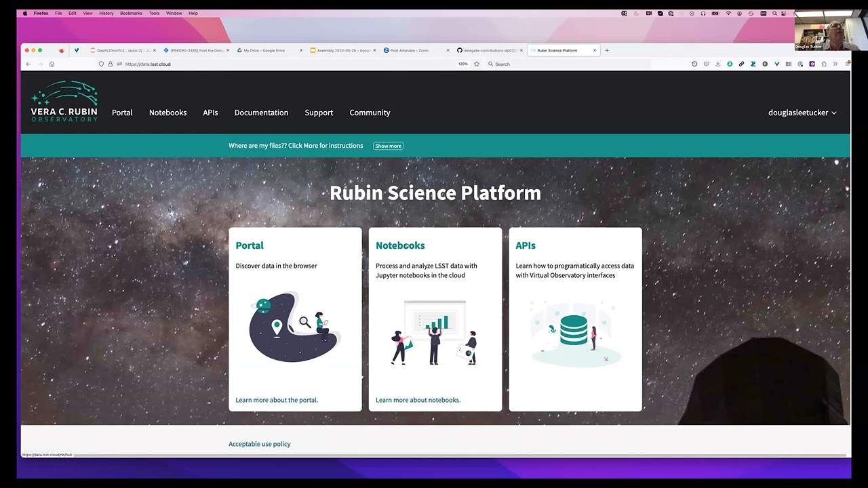
Task: Click the 120% zoom level indicator
Action: (x=463, y=64)
